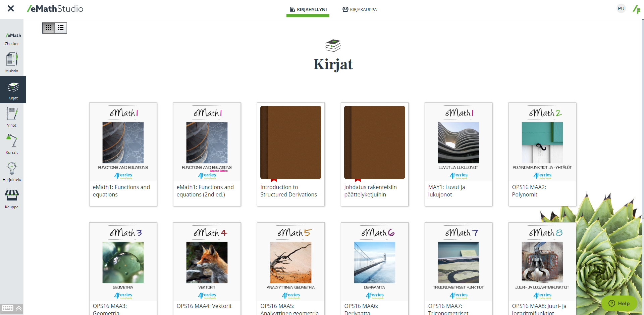
Task: Click title 'OPS16 MAA6: Derivaatta'
Action: [x=361, y=309]
